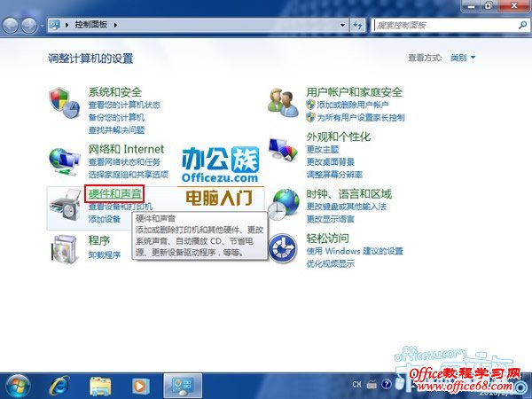This screenshot has width=532, height=399.
Task: Click the 控制面板 breadcrumb item
Action: tap(91, 25)
